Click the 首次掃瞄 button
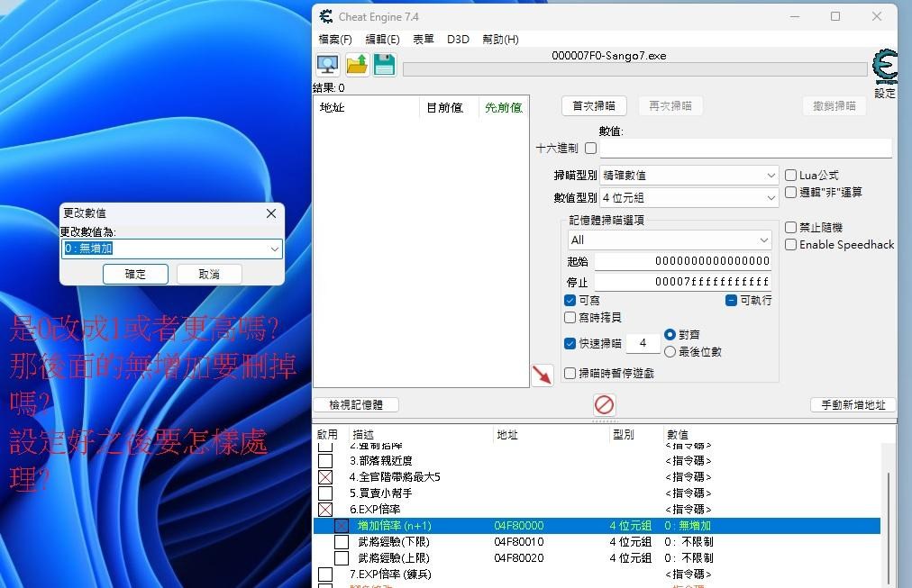912x588 pixels. point(594,105)
